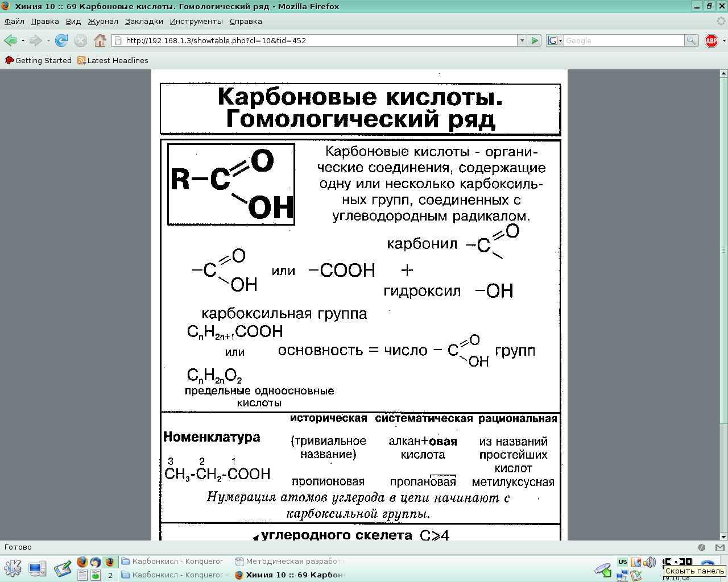Open the URL history dropdown
The height and width of the screenshot is (582, 728).
click(x=522, y=40)
